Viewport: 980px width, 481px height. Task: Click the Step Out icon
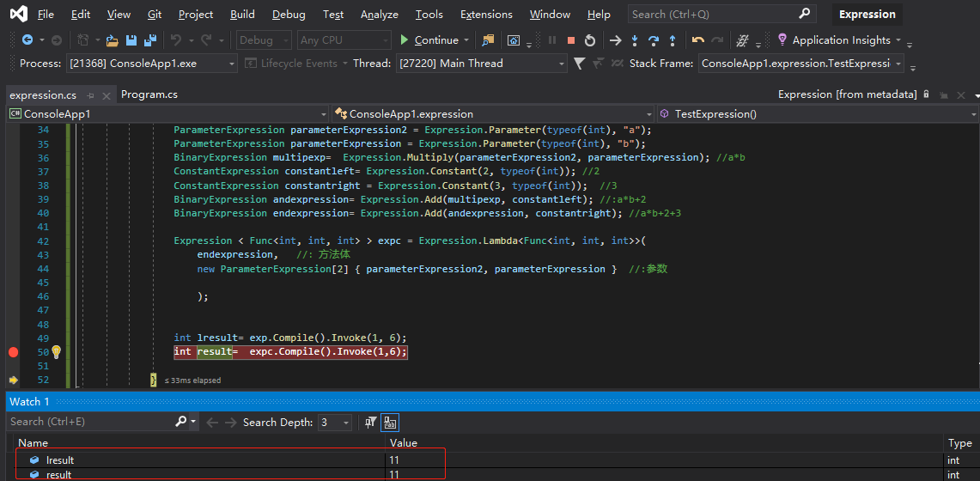[672, 40]
